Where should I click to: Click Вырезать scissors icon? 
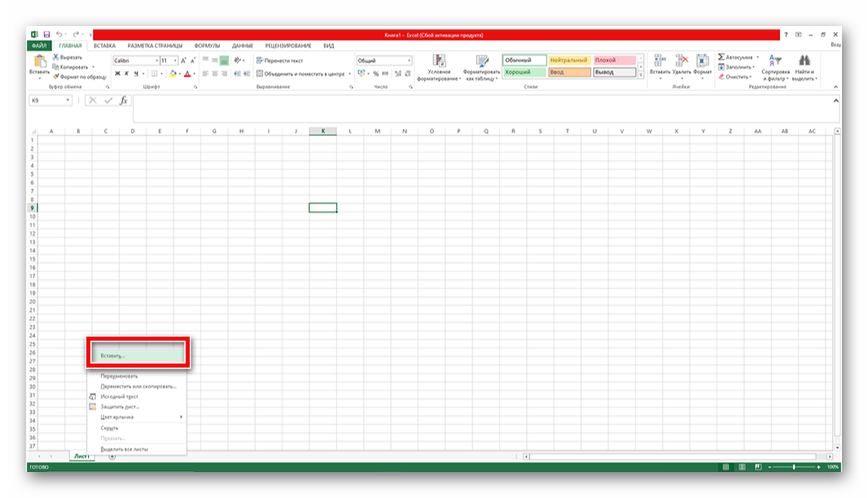coord(55,57)
